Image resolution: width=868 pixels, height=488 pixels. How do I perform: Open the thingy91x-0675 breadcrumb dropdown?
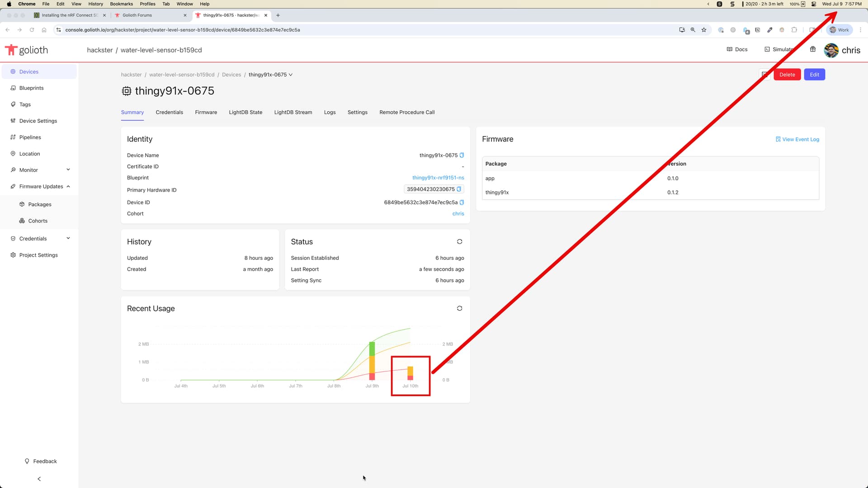tap(271, 75)
